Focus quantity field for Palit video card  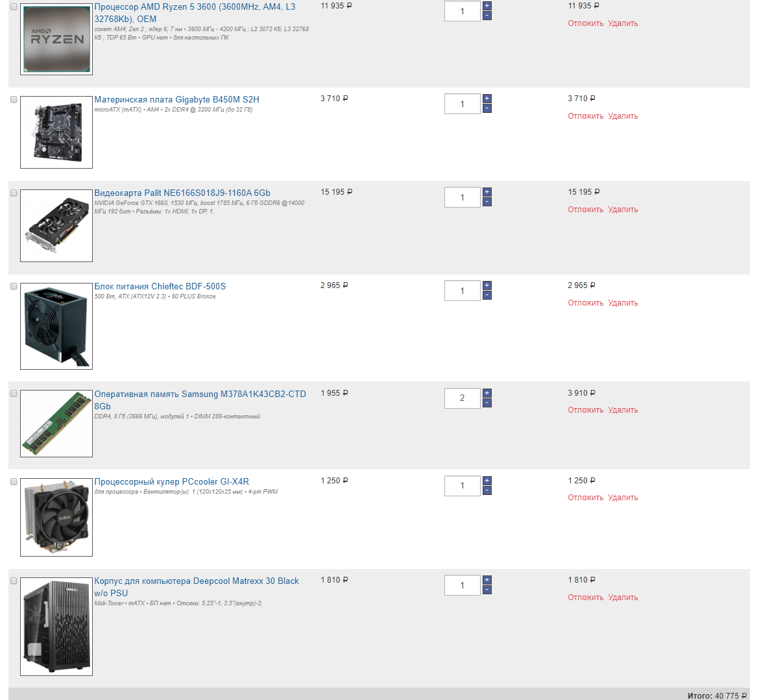coord(463,197)
